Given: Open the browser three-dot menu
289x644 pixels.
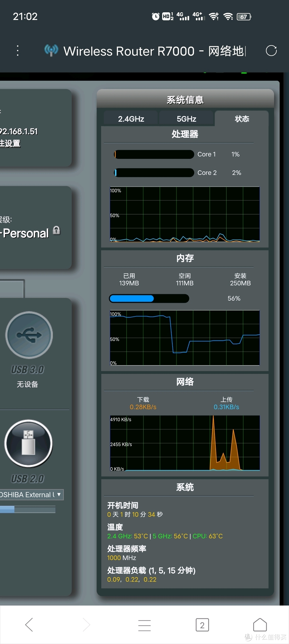Looking at the screenshot, I should [18, 51].
